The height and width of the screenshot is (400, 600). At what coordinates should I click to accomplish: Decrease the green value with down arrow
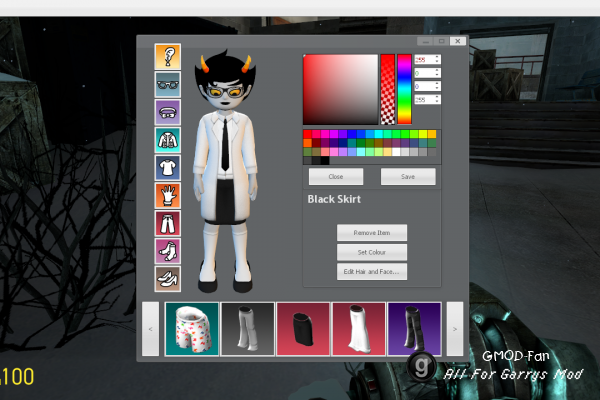pos(437,75)
